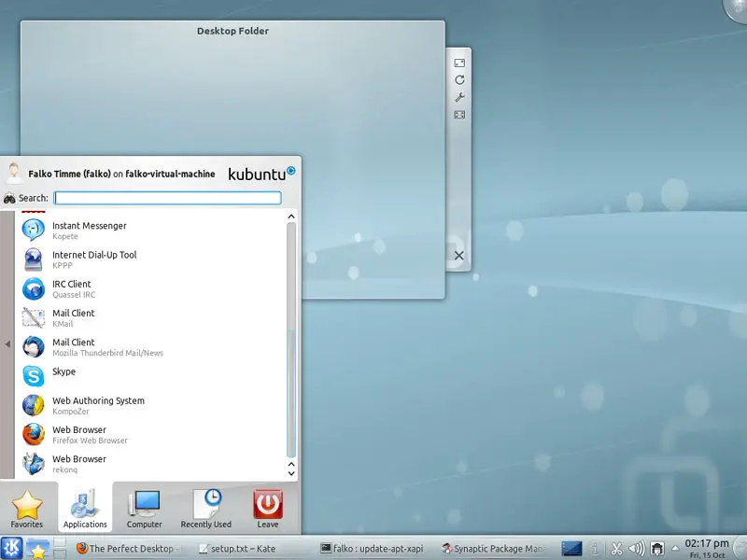Click the scroll-down arrow below the application list

point(291,473)
